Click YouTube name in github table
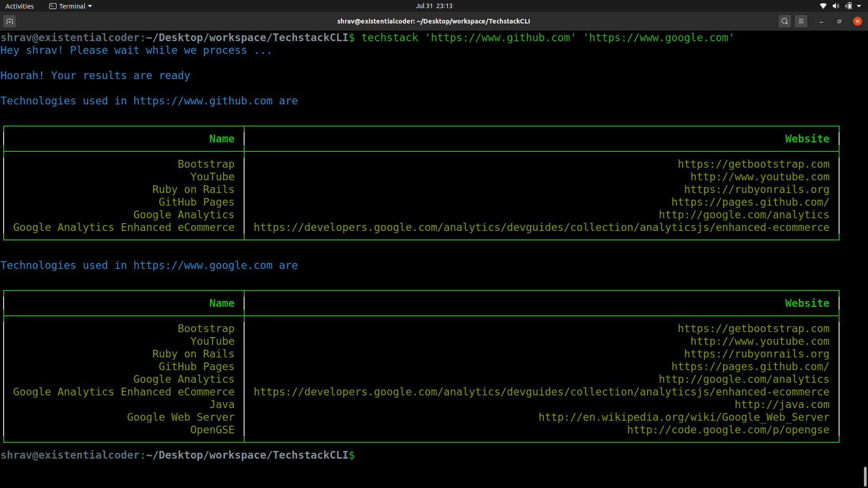This screenshot has width=868, height=488. 212,177
